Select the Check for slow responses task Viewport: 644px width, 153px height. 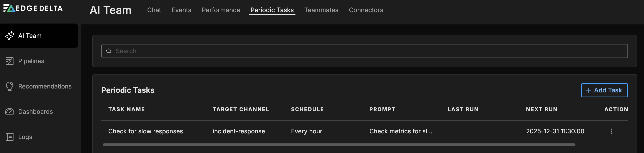146,131
